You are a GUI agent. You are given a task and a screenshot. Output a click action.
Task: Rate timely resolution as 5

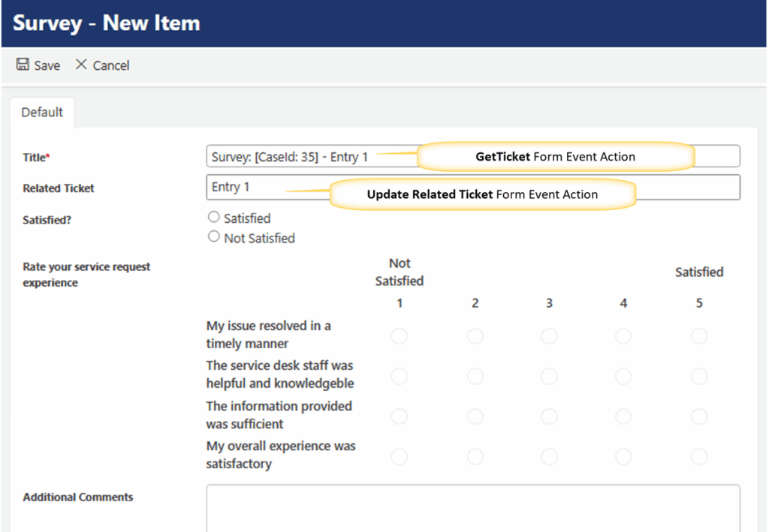(x=699, y=335)
